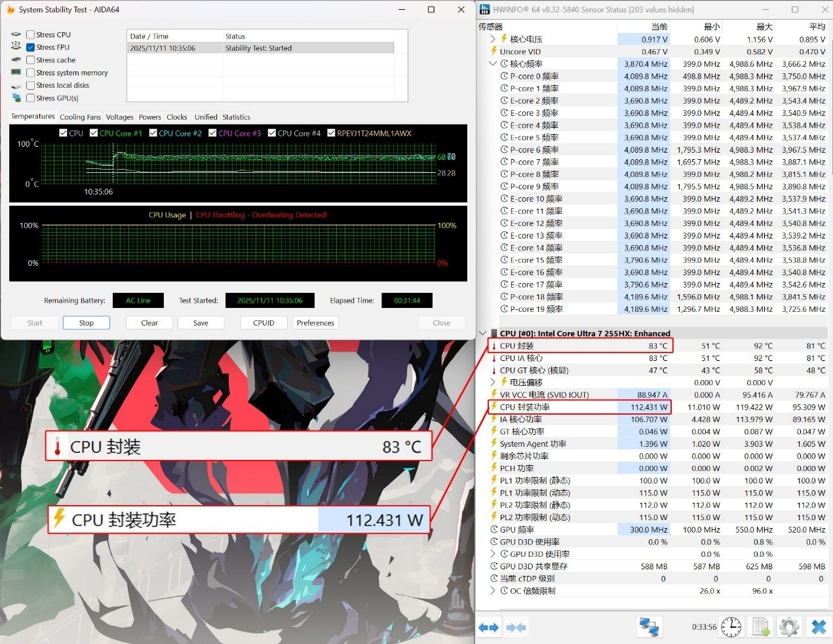Image resolution: width=833 pixels, height=644 pixels.
Task: Open the Statistics tab
Action: point(236,117)
